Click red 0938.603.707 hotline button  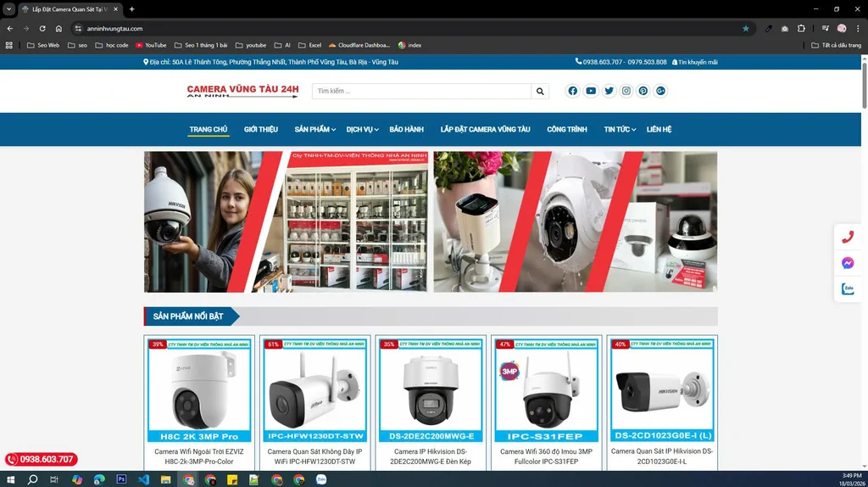[41, 459]
